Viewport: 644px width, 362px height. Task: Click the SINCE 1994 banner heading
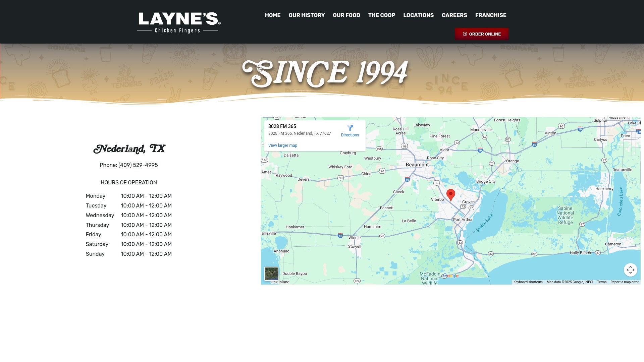pos(325,73)
